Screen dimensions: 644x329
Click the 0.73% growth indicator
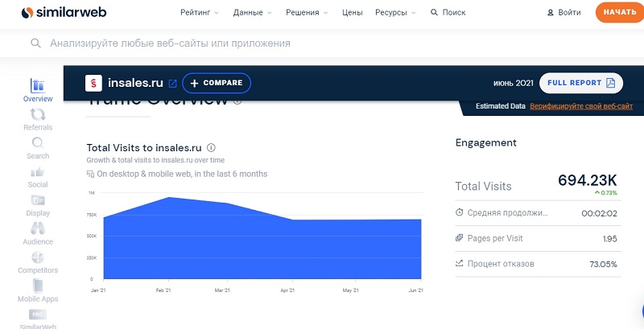tap(606, 193)
